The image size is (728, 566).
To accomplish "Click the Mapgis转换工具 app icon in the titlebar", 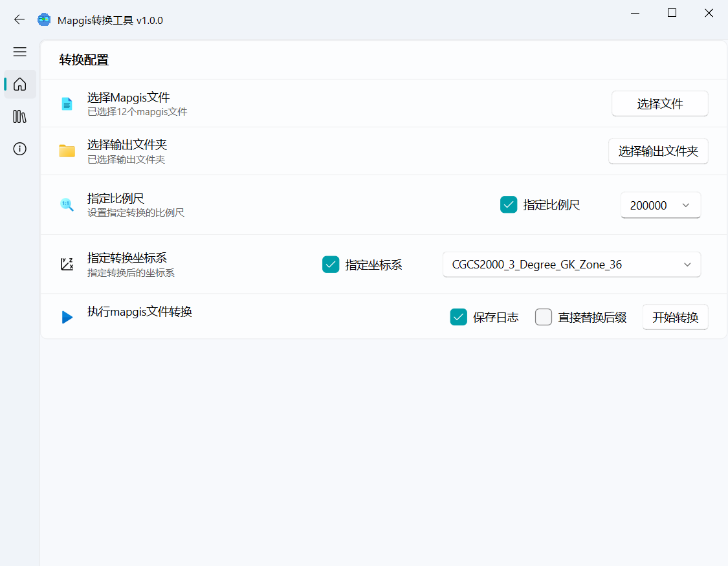I will (43, 20).
